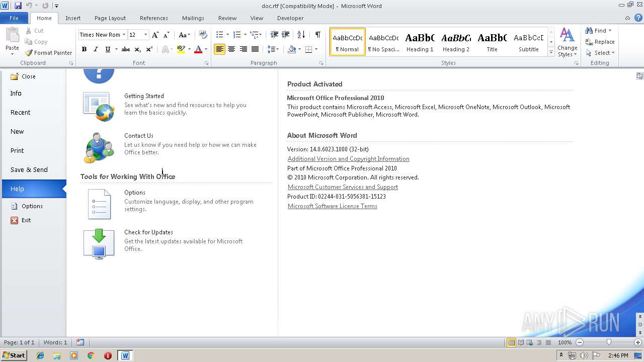
Task: Open Windows Start menu
Action: point(14,355)
